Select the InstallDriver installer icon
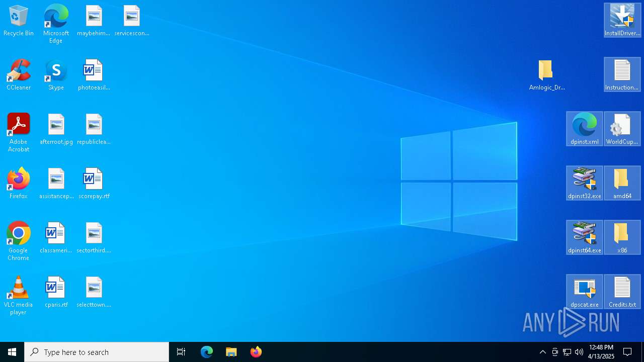 622,20
